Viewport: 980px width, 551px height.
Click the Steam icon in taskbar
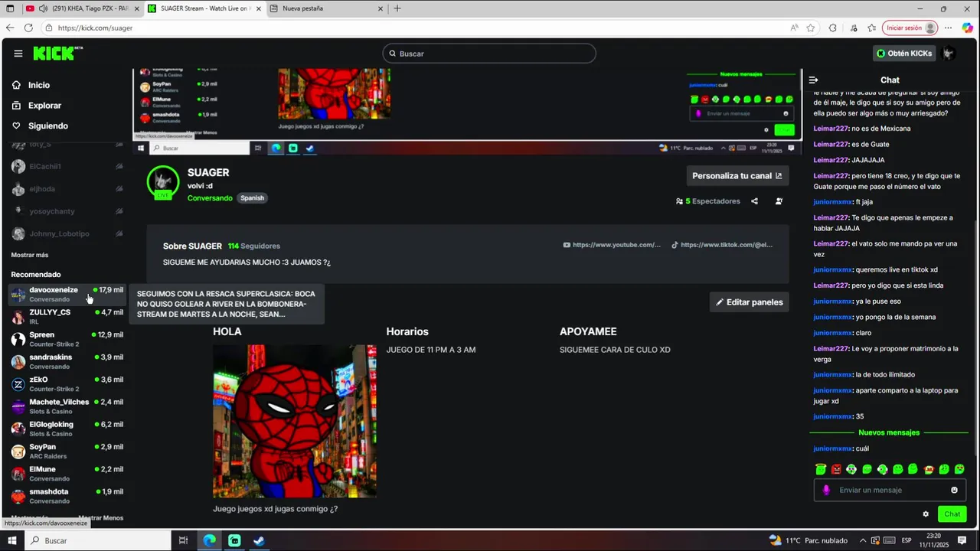(x=259, y=540)
